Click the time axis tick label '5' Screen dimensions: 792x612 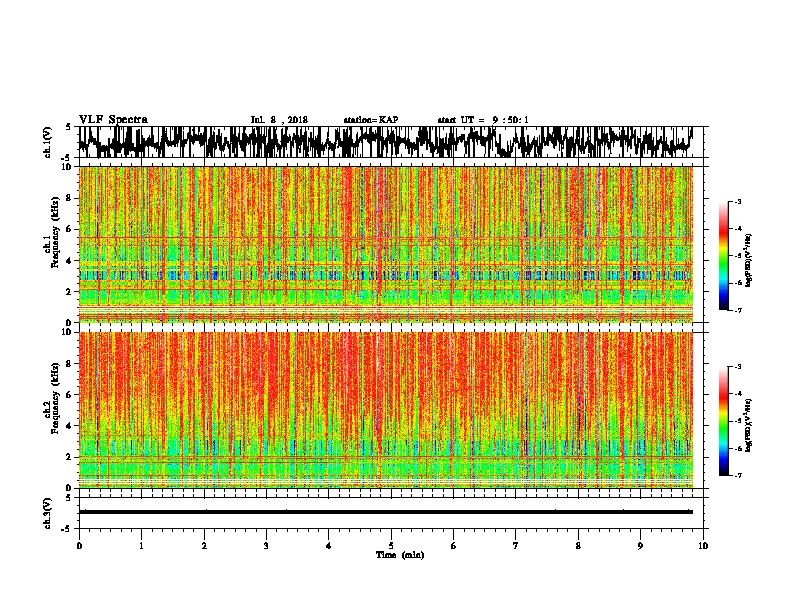tap(391, 546)
